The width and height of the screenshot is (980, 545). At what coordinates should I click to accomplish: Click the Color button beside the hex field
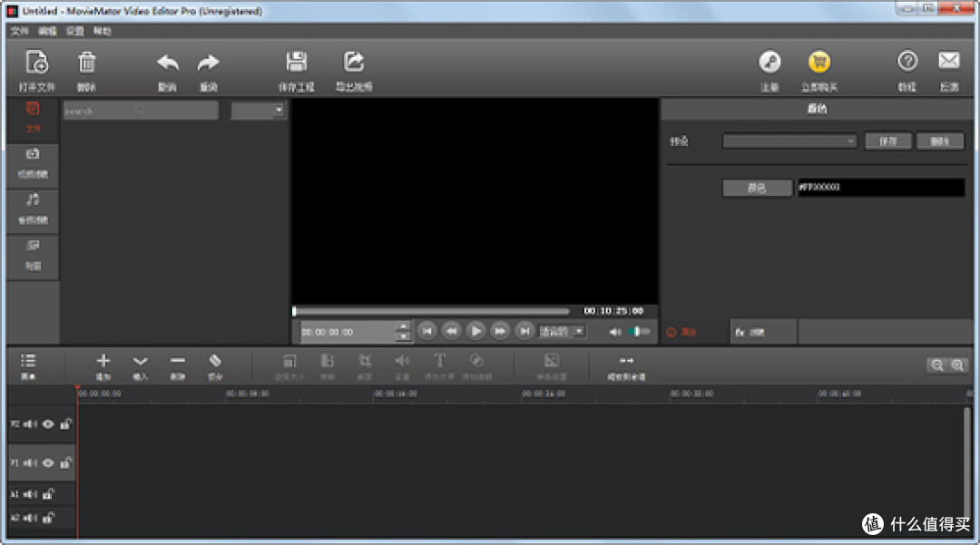point(757,188)
